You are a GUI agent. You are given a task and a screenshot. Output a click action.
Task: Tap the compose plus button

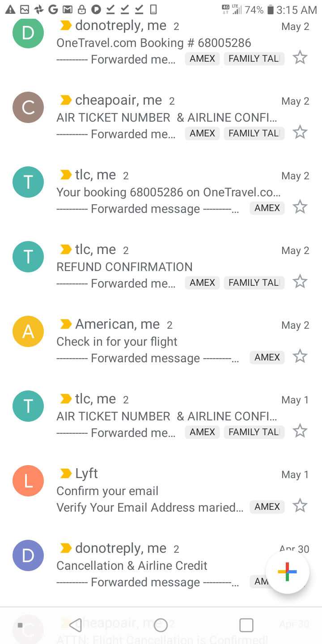click(287, 572)
